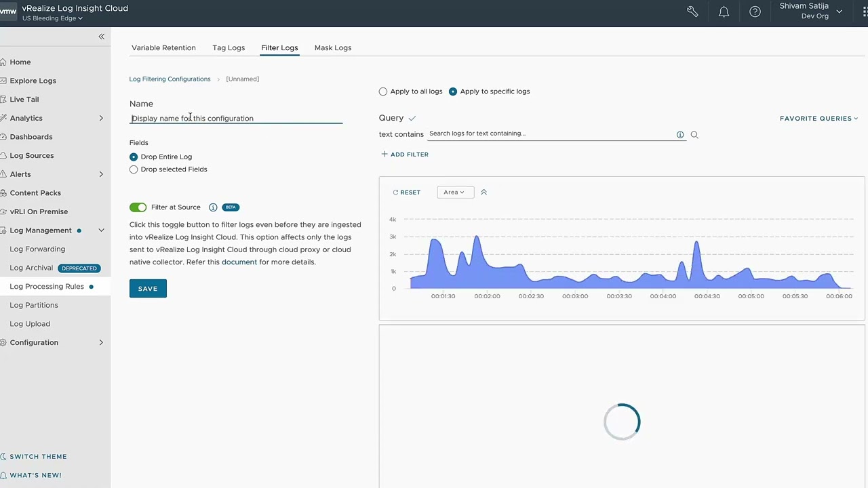The width and height of the screenshot is (868, 488).
Task: Click the Home icon in sidebar
Action: [x=3, y=62]
